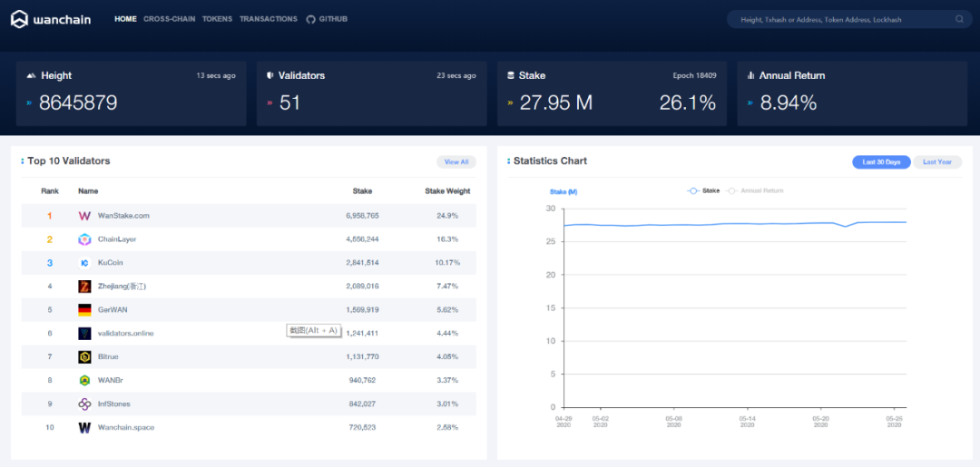Toggle the Stake series in chart legend
This screenshot has width=980, height=467.
[x=704, y=190]
